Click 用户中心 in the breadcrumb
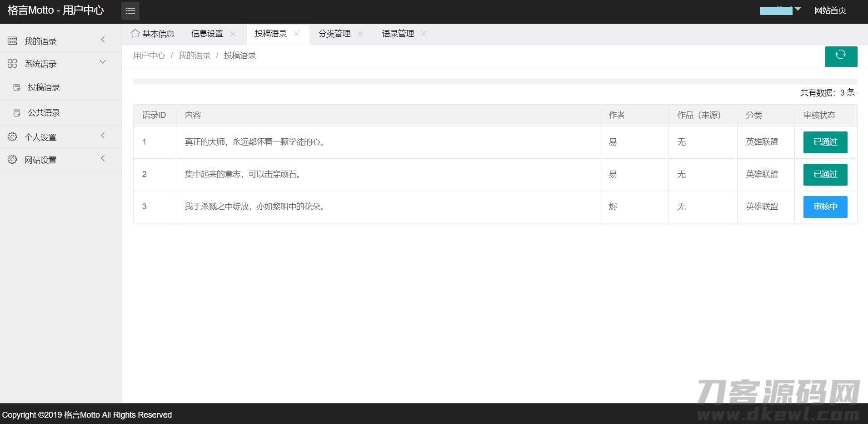This screenshot has width=868, height=424. pyautogui.click(x=149, y=56)
